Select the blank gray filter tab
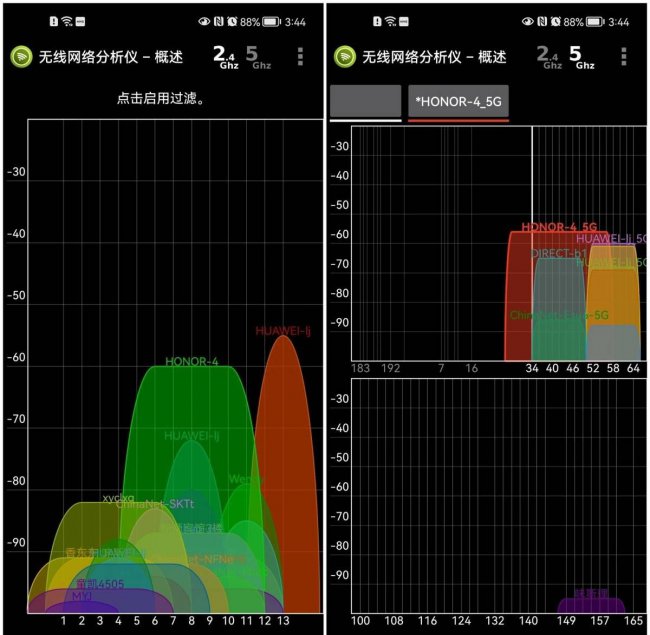 click(366, 102)
